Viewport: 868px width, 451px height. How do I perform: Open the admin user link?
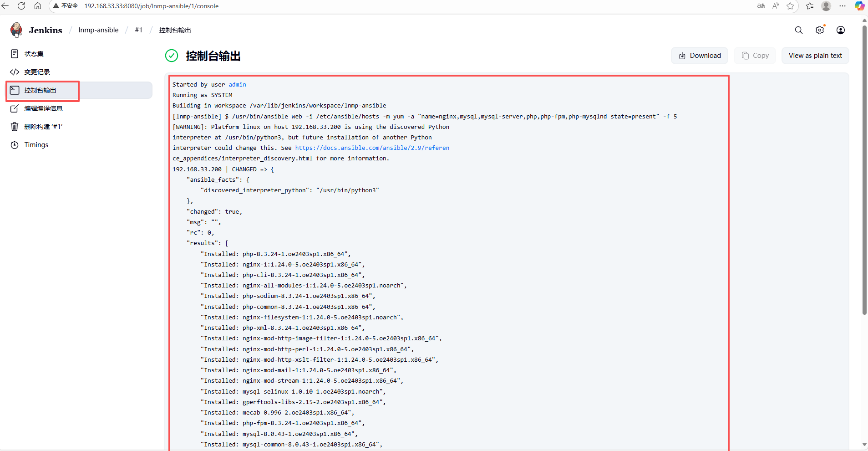click(237, 85)
